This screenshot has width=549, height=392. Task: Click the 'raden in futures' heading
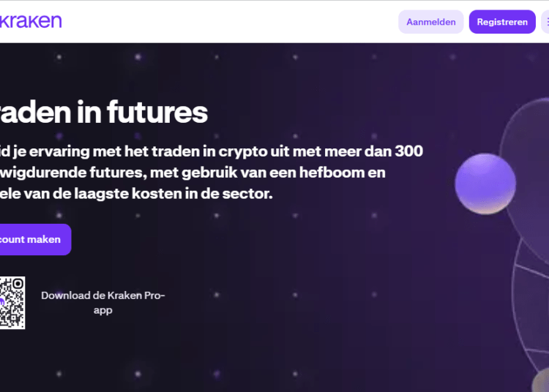point(104,113)
